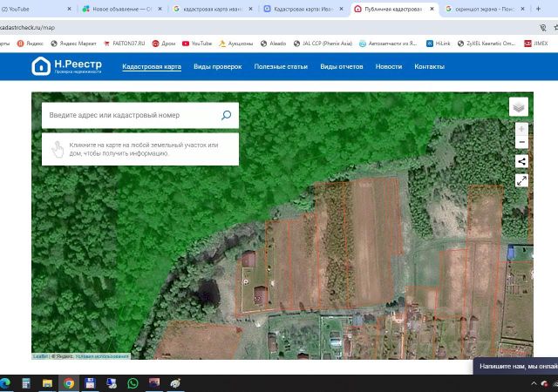
Task: Show hidden system tray icons
Action: click(x=534, y=383)
